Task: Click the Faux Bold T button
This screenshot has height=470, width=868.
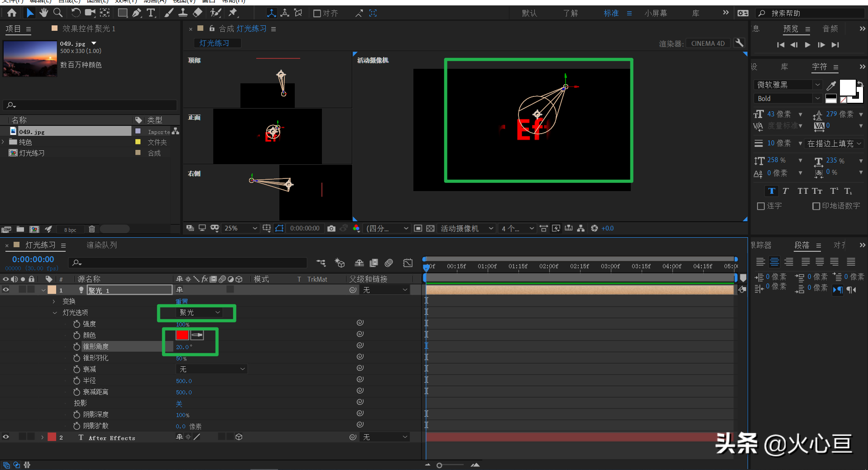Action: click(x=772, y=191)
